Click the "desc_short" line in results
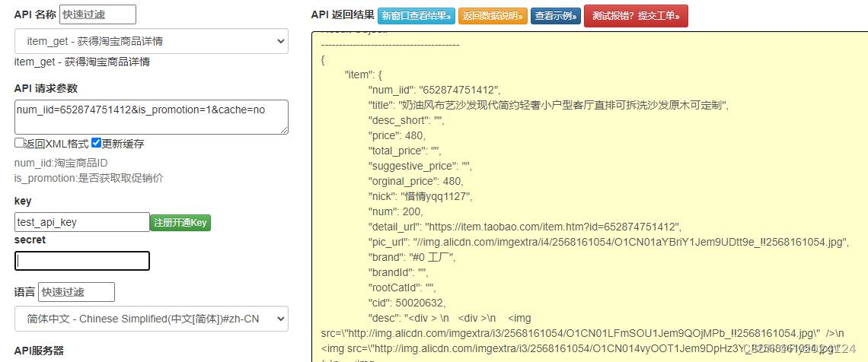The height and width of the screenshot is (362, 868). click(x=407, y=120)
